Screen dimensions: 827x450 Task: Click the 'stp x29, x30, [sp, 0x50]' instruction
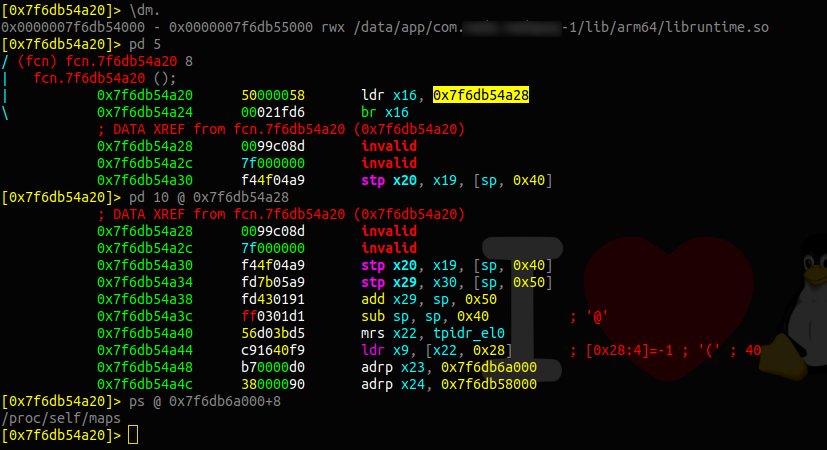[457, 282]
